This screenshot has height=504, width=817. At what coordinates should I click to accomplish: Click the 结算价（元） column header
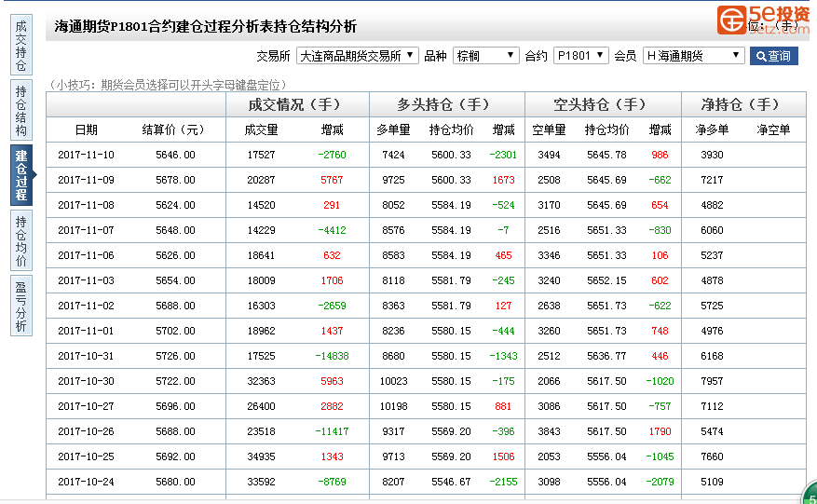(173, 129)
